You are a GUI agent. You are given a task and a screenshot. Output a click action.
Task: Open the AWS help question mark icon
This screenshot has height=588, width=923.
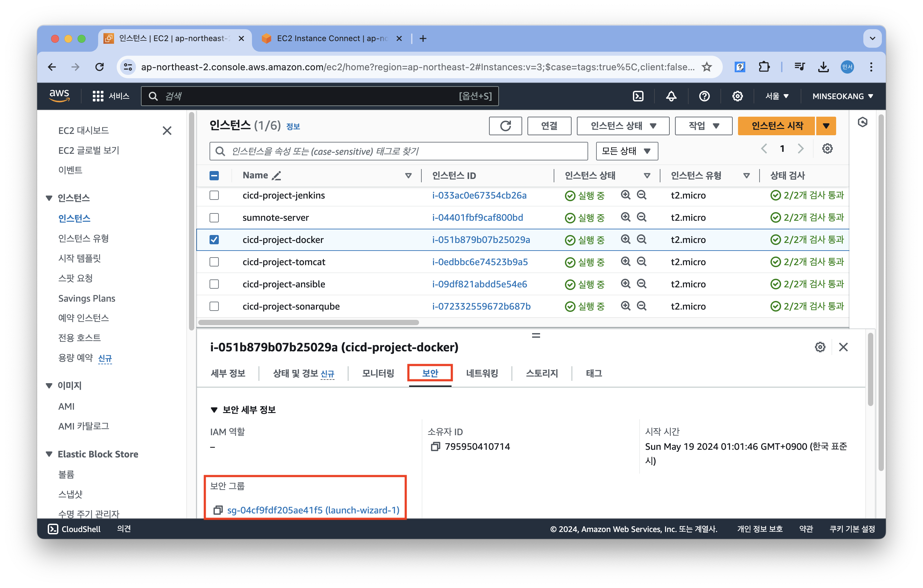[704, 96]
